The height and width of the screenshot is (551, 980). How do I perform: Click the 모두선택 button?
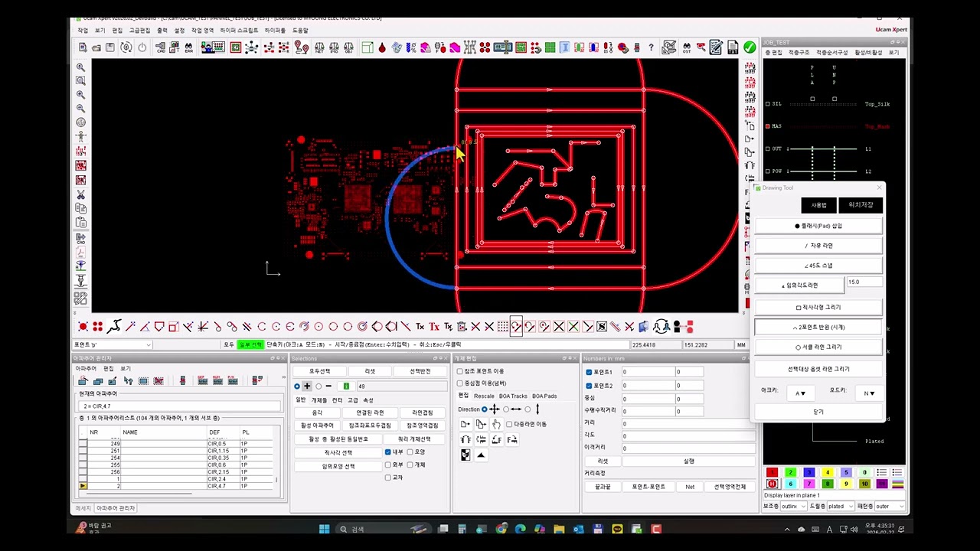pyautogui.click(x=319, y=371)
